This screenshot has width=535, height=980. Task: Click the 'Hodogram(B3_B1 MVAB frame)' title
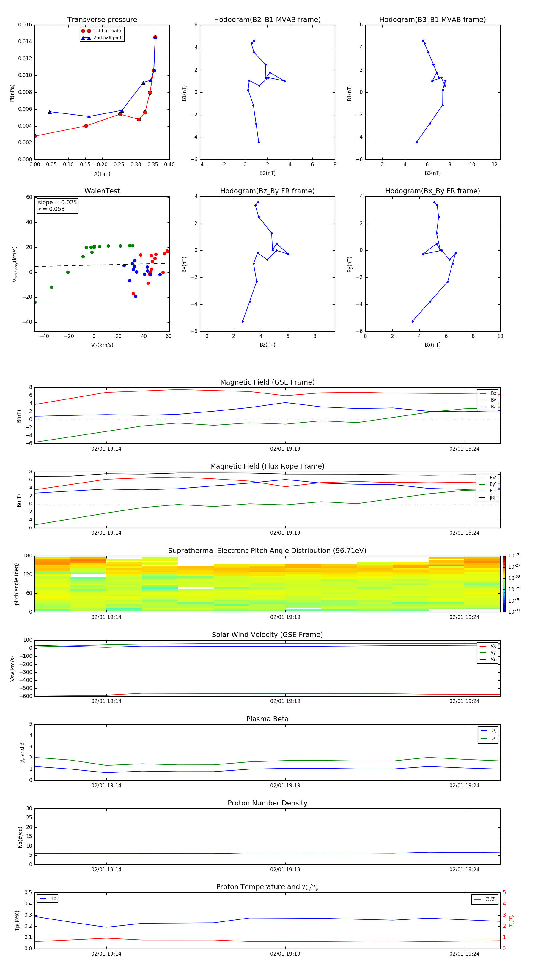pyautogui.click(x=432, y=20)
